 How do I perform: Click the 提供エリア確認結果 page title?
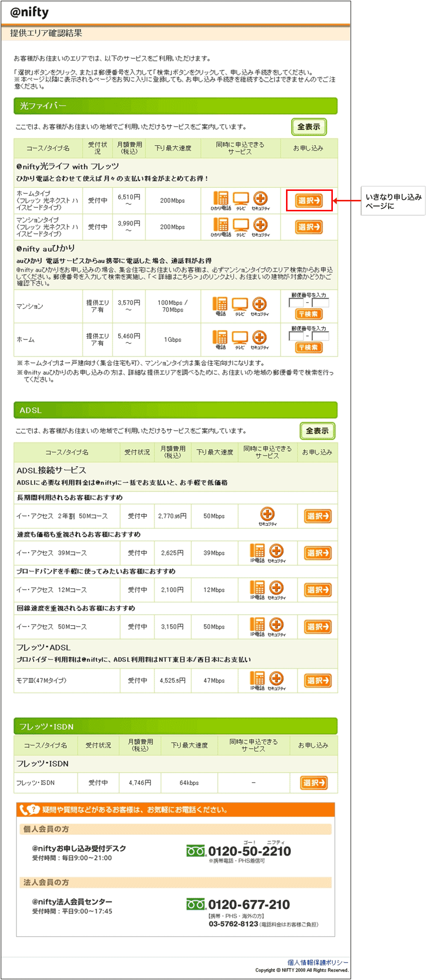click(46, 33)
